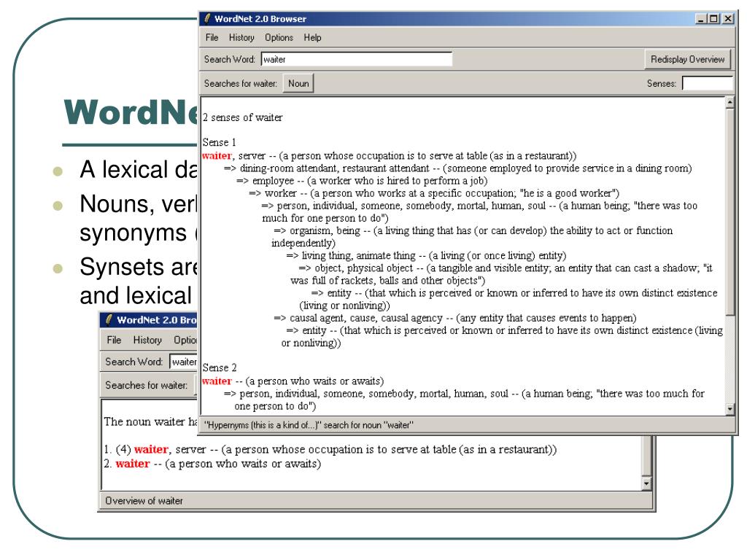Click 'Searches for waiter:' label in front window
This screenshot has height=560, width=747.
pyautogui.click(x=240, y=83)
